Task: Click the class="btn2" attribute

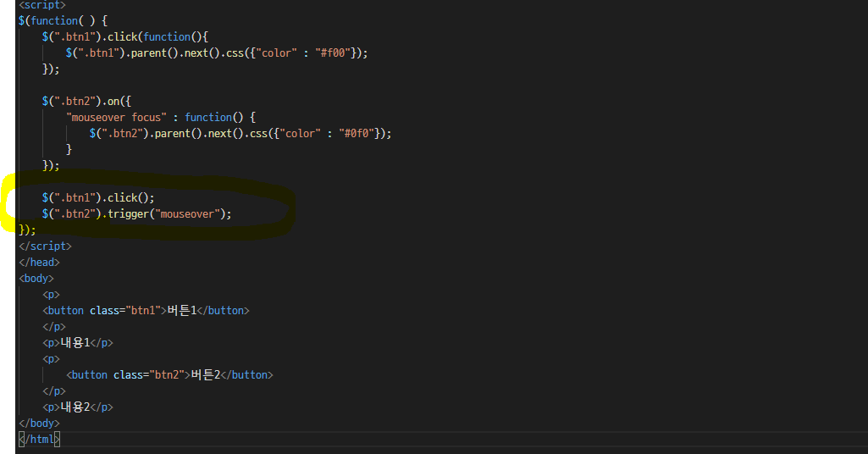Action: click(149, 374)
